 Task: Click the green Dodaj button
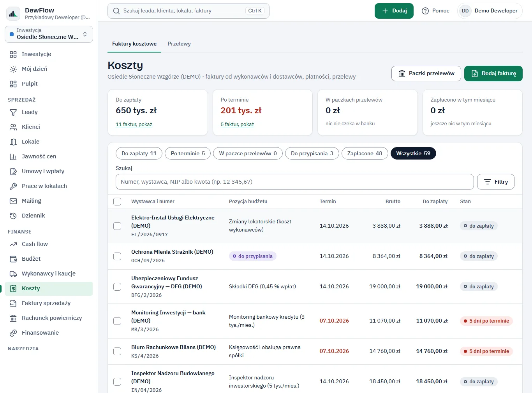tap(394, 11)
